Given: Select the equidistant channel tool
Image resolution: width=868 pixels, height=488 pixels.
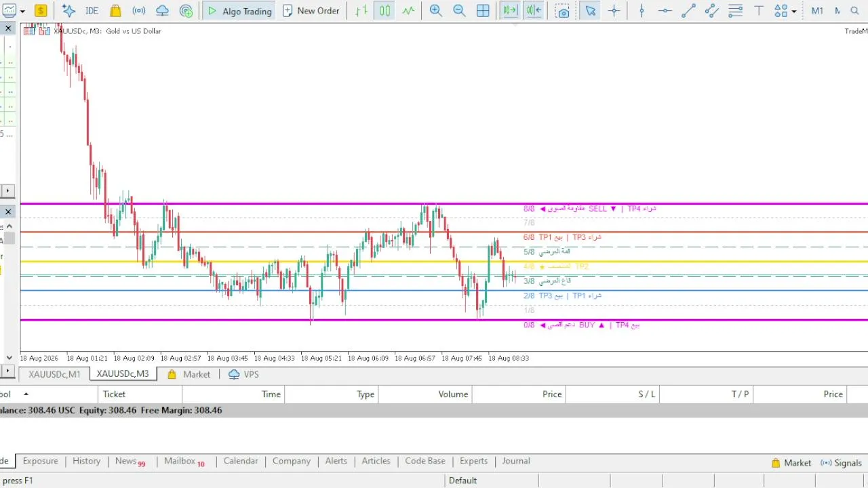Looking at the screenshot, I should point(711,11).
